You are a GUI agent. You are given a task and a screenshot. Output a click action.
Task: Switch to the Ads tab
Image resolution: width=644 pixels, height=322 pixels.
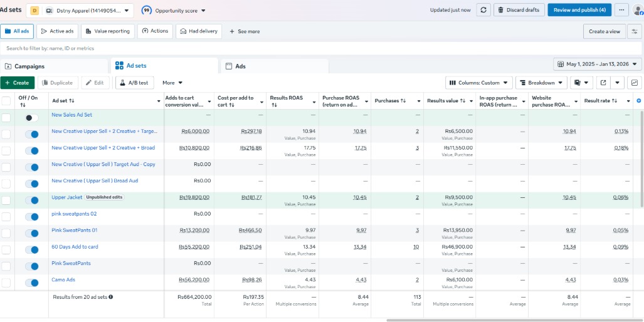click(275, 66)
